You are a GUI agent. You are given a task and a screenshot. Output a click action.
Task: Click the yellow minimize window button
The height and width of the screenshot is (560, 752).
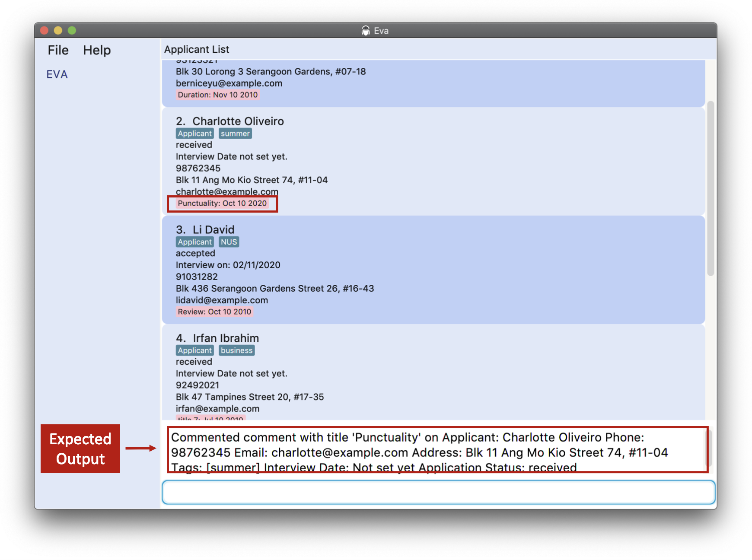click(58, 30)
